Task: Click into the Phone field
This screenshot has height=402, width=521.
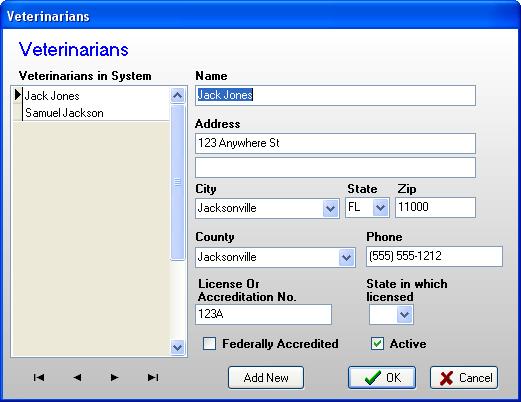Action: tap(434, 256)
